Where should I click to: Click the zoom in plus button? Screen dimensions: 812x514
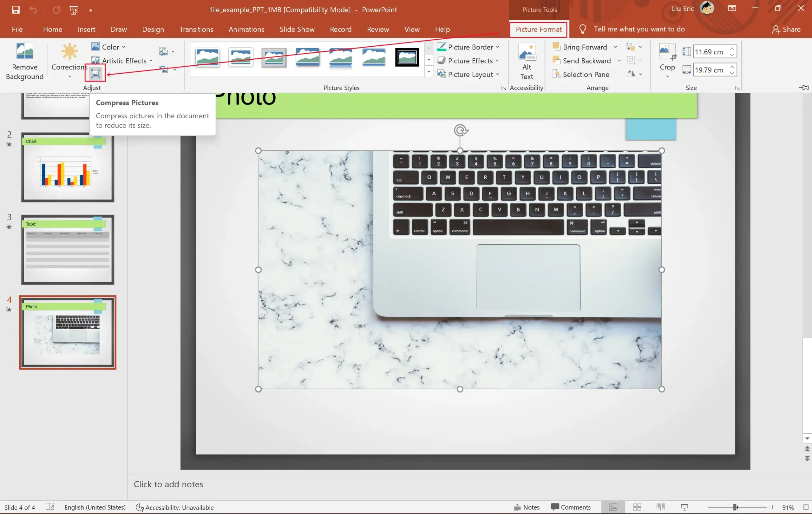772,507
